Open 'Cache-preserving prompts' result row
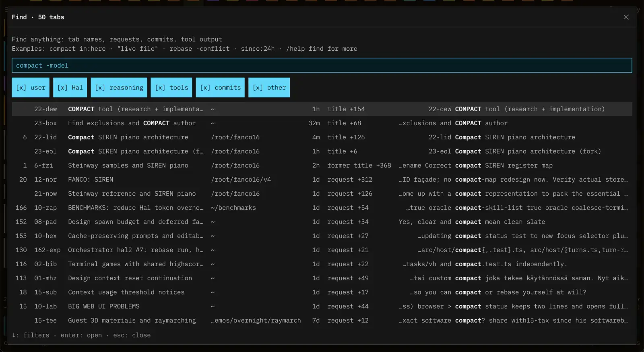 pyautogui.click(x=322, y=236)
